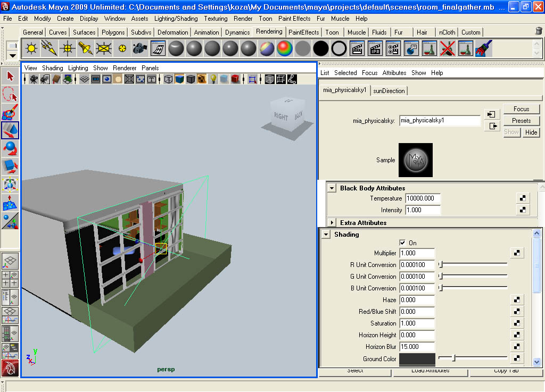Viewport: 545px width, 392px height.
Task: Create a spot light from the shelf
Action: (x=86, y=48)
